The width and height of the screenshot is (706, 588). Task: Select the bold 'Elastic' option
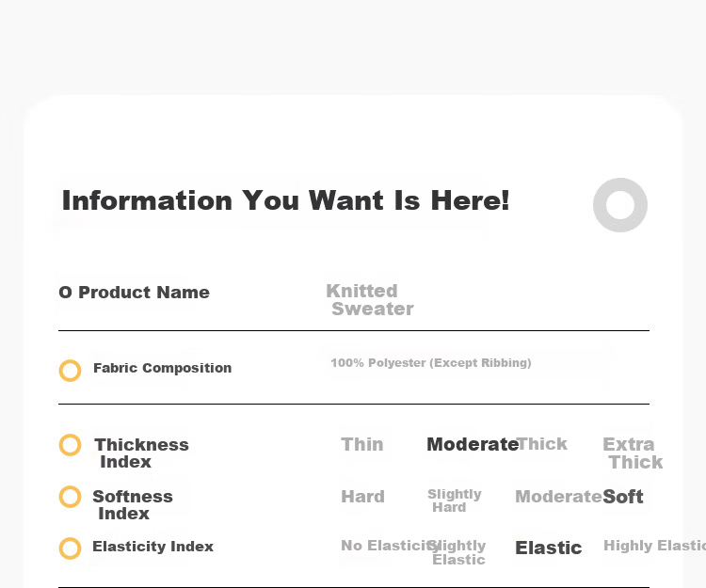(549, 548)
